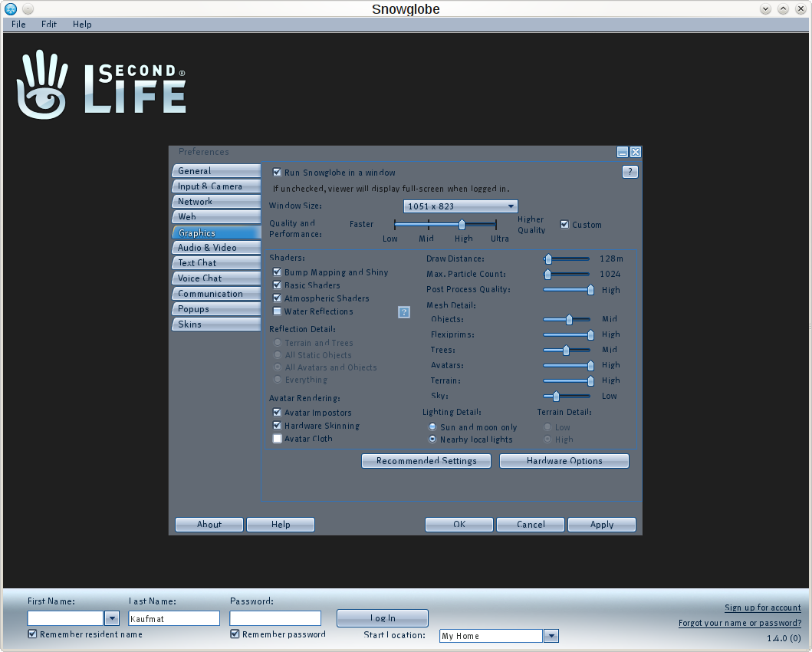Click the Draw Distance slider handle
812x652 pixels.
(548, 259)
